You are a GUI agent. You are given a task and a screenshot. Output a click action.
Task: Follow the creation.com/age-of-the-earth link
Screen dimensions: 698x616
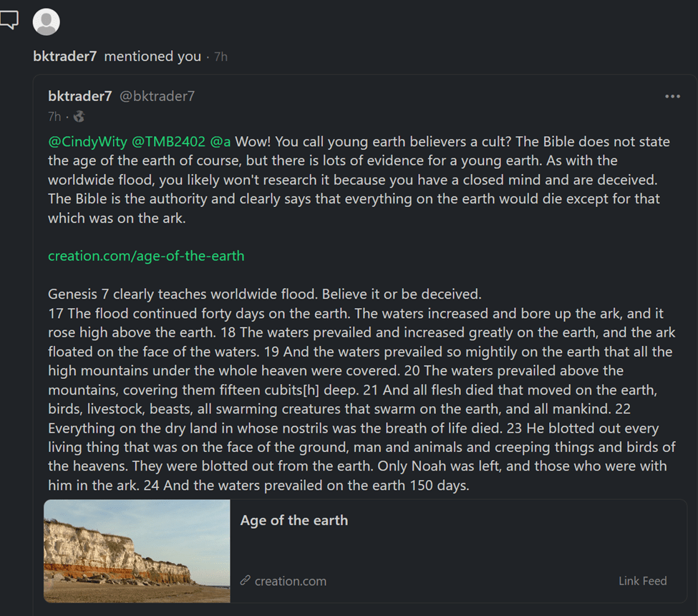point(146,256)
